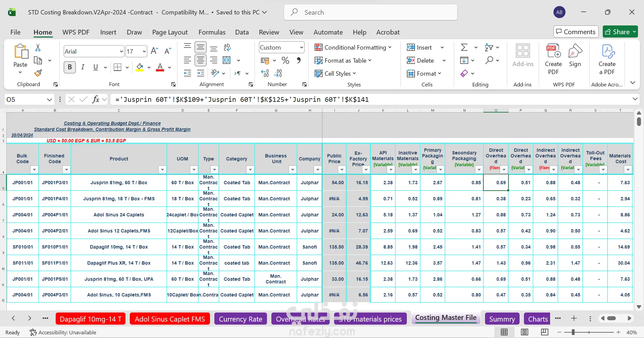Toggle Italic formatting button
This screenshot has height=338, width=644.
pyautogui.click(x=83, y=67)
